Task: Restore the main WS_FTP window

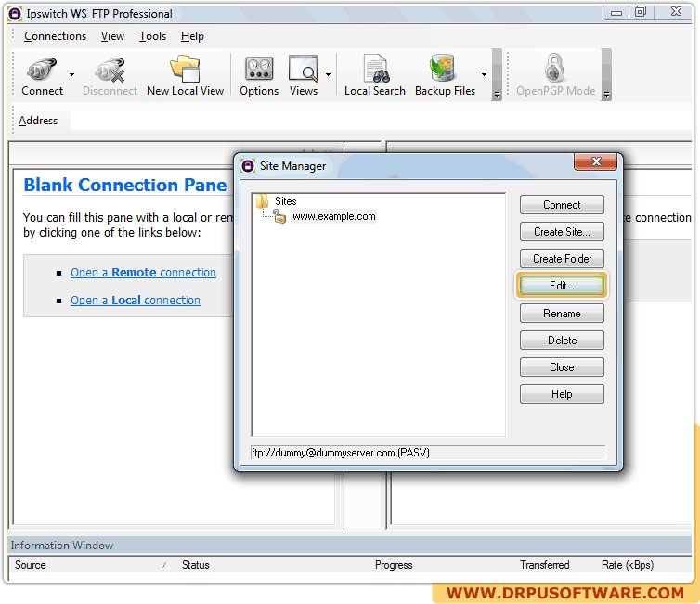Action: pyautogui.click(x=642, y=12)
